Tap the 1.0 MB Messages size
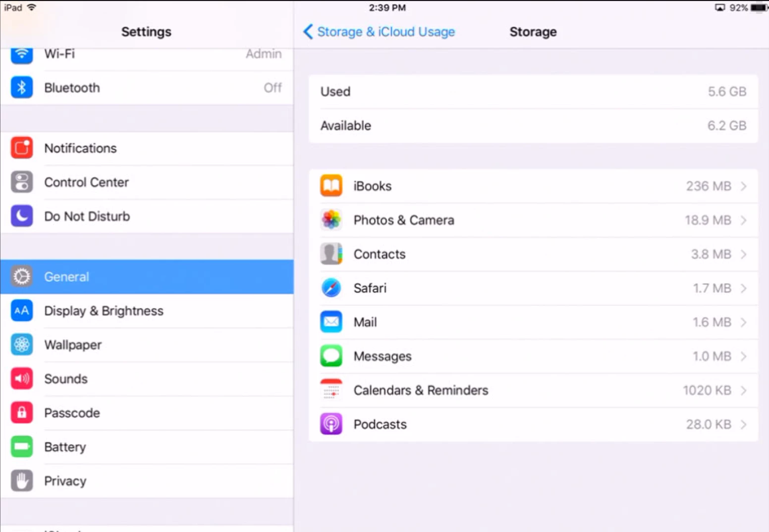 tap(712, 356)
